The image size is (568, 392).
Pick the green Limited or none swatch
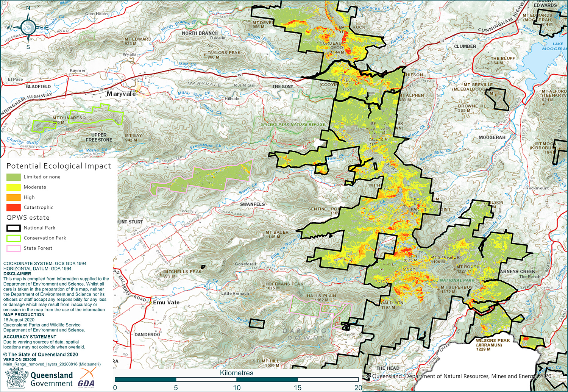pyautogui.click(x=13, y=177)
